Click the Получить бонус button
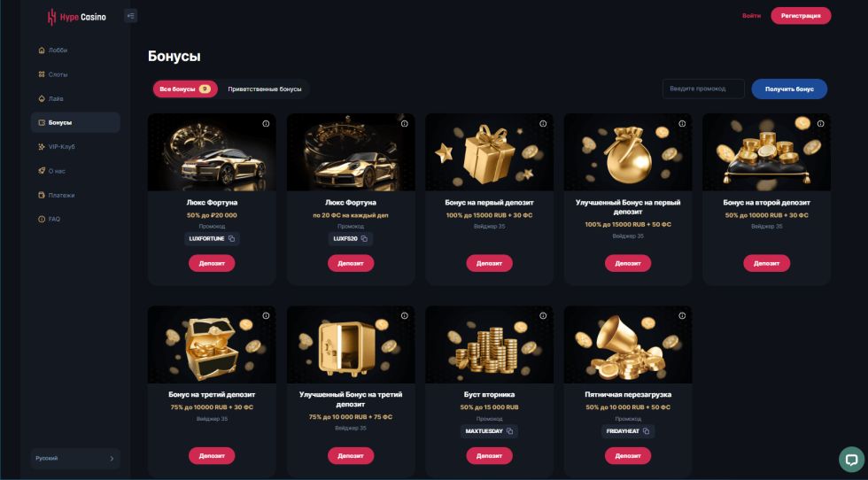Viewport: 868px width, 480px height. coord(789,89)
